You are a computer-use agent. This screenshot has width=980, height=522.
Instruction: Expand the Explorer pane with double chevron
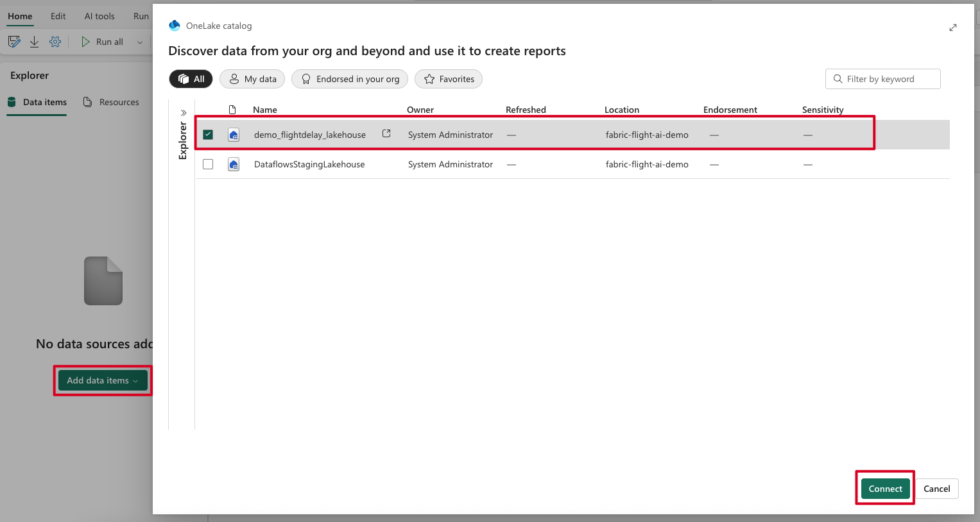pyautogui.click(x=184, y=113)
